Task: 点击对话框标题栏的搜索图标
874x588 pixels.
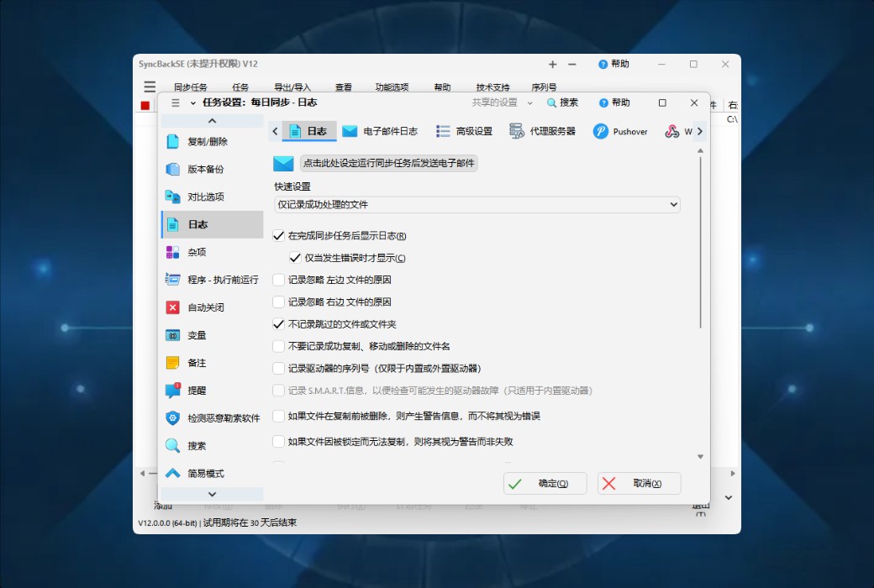Action: pos(550,102)
